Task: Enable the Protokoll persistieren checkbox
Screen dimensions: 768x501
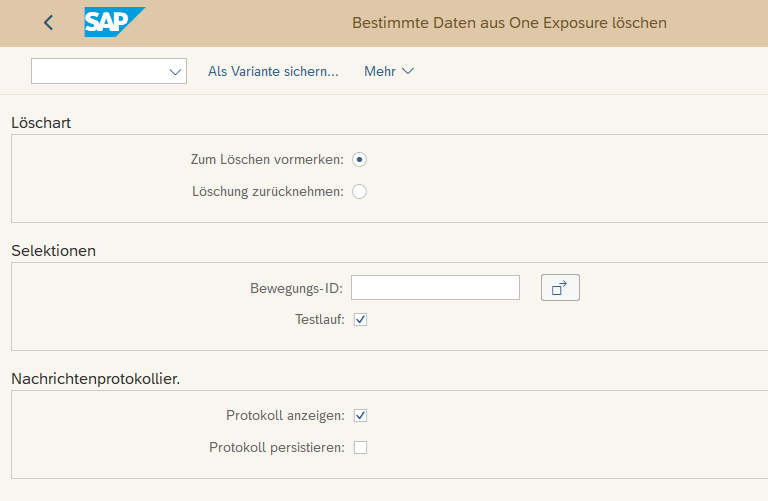Action: 361,447
